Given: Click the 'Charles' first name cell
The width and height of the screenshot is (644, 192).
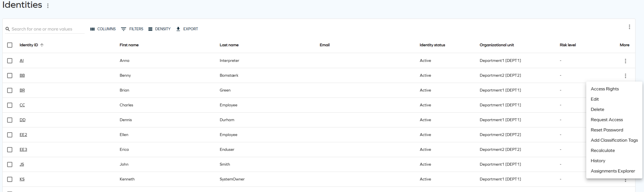Looking at the screenshot, I should point(126,105).
